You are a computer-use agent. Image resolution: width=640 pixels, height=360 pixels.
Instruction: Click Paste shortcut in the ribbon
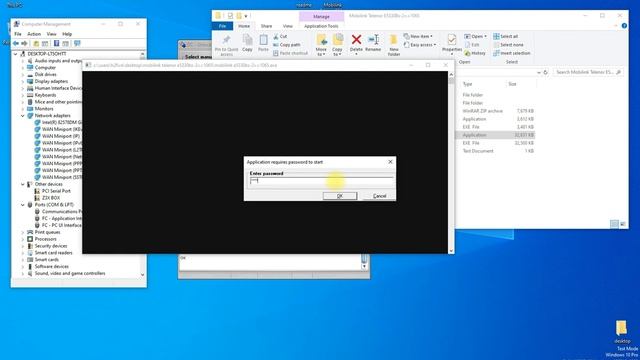coord(290,53)
